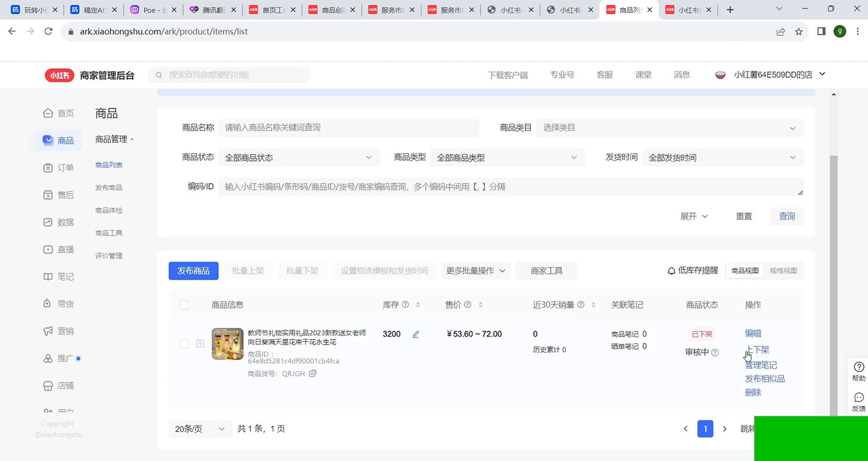Open the 20条/页 page size dropdown
The image size is (868, 461).
(x=200, y=429)
